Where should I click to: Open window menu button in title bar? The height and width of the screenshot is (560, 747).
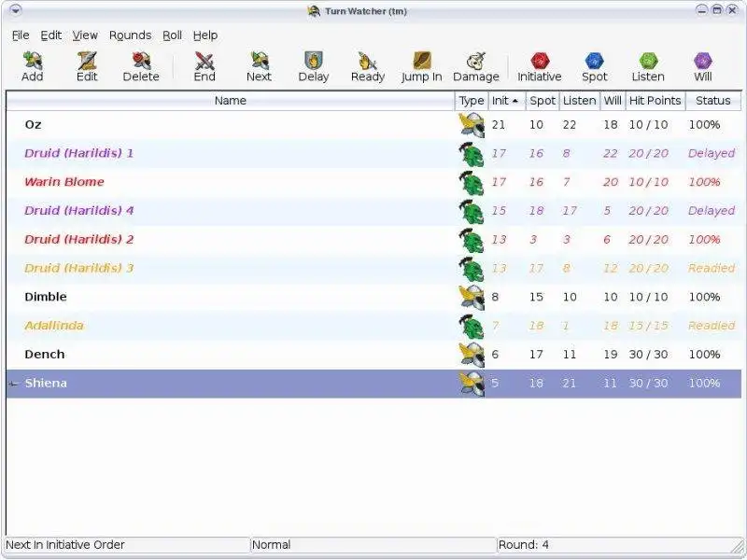15,10
